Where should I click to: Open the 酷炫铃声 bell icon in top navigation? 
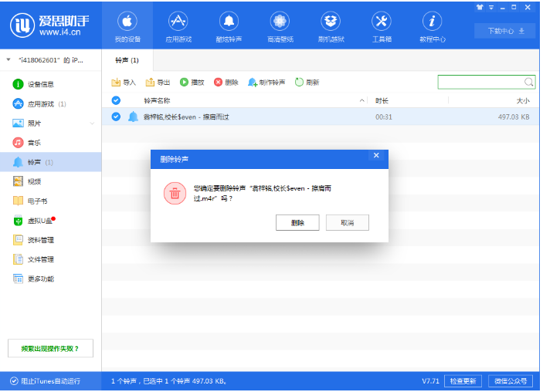pos(229,21)
